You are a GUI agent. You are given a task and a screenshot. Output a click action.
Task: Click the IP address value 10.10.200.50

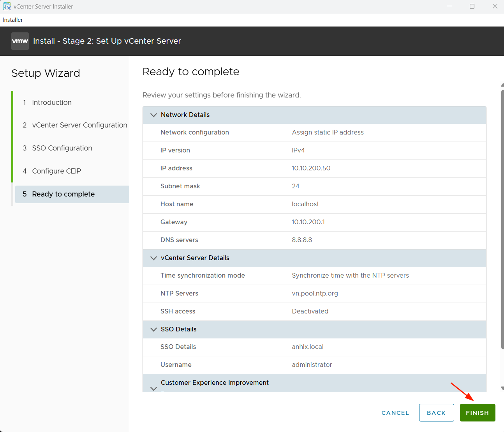(311, 168)
